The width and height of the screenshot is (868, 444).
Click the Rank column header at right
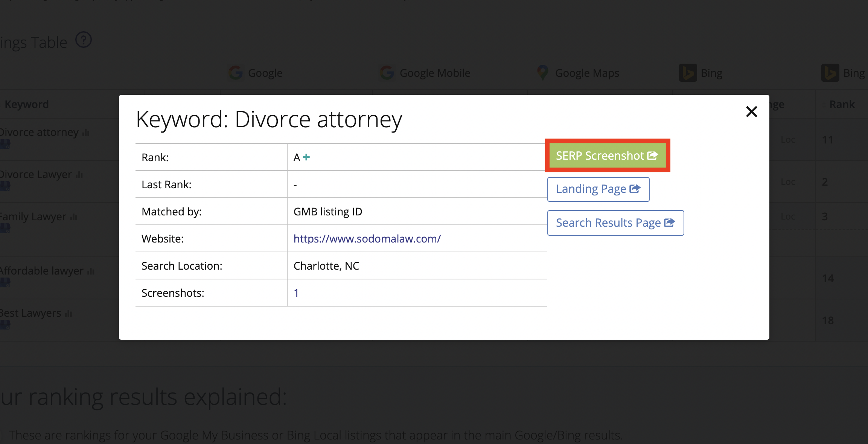(842, 104)
